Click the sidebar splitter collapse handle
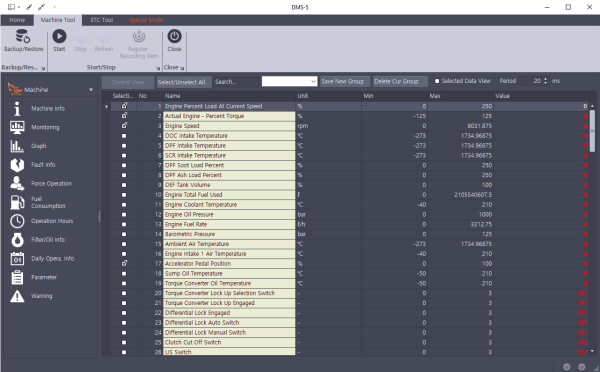The height and width of the screenshot is (372, 600). tap(99, 217)
